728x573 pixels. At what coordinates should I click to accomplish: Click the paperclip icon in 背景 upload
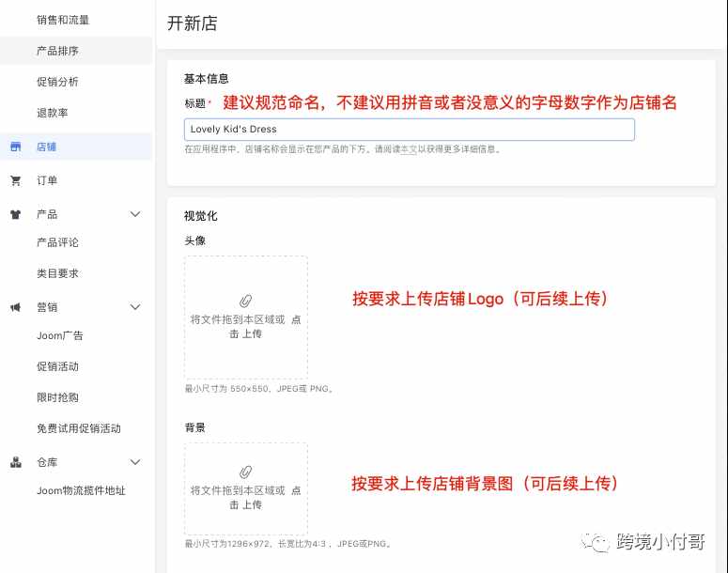pyautogui.click(x=245, y=472)
